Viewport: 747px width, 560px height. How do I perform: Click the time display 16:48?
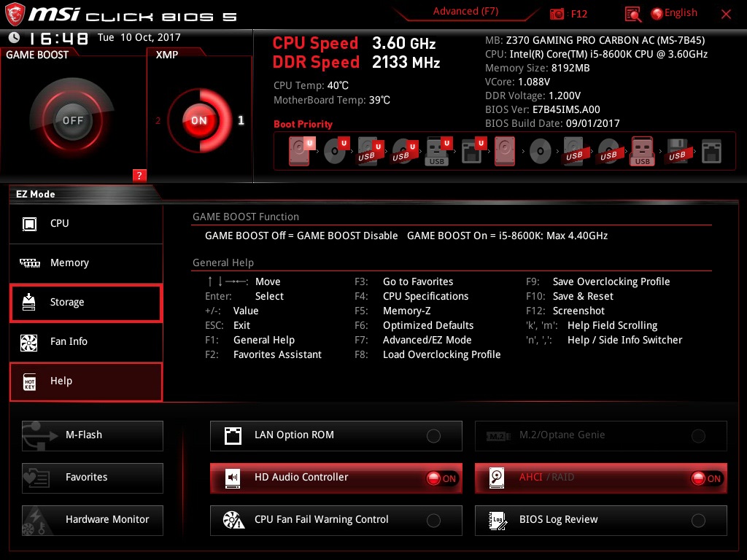point(58,38)
